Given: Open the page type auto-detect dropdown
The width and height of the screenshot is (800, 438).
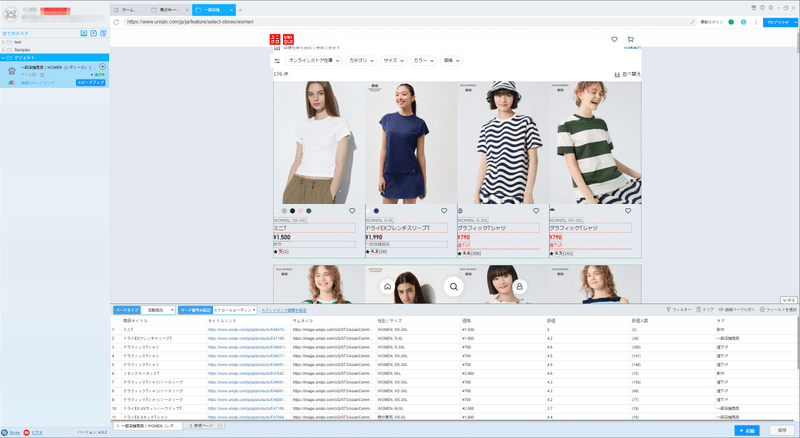Looking at the screenshot, I should [x=158, y=310].
